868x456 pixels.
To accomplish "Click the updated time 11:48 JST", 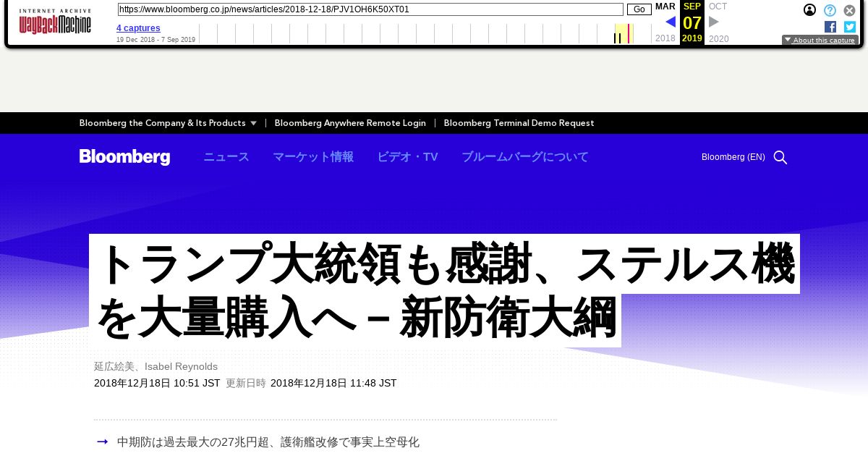I will click(333, 384).
